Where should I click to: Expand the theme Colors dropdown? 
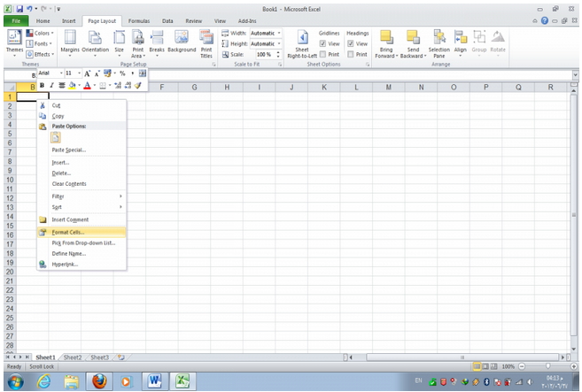point(43,33)
